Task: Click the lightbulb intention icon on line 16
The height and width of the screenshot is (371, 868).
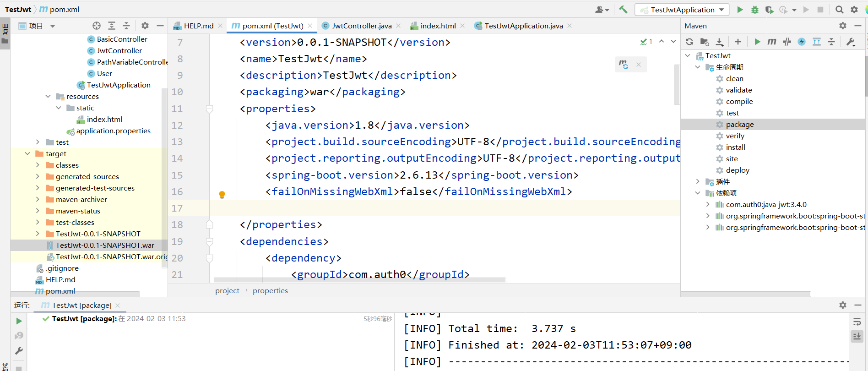Action: [222, 195]
